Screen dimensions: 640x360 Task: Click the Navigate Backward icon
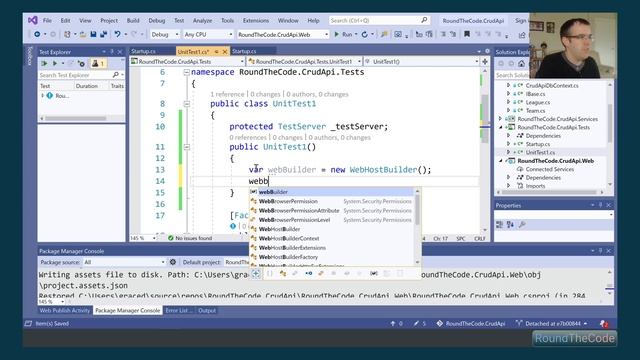click(37, 34)
